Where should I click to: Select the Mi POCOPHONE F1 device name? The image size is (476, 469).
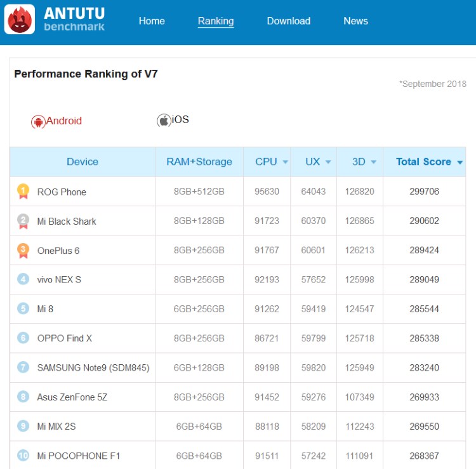pyautogui.click(x=79, y=456)
